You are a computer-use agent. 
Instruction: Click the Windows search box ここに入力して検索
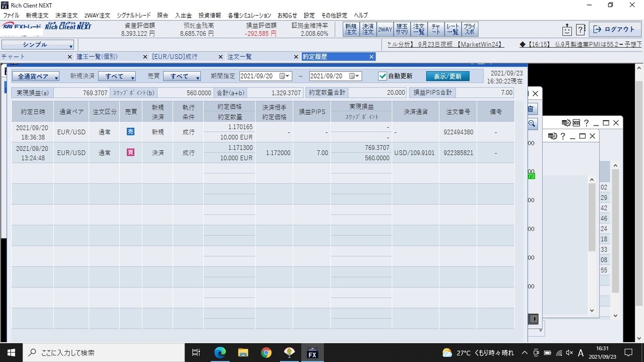pos(105,352)
